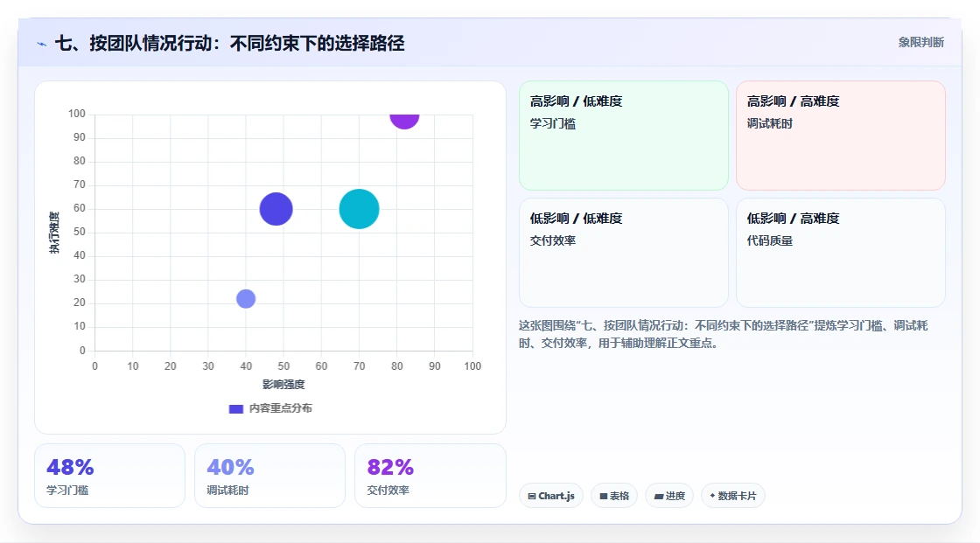
Task: Click 学习门槛 text in the green card
Action: [553, 123]
